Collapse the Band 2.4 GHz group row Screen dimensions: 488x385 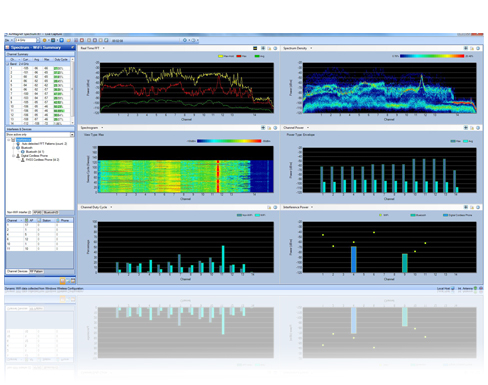click(x=8, y=64)
